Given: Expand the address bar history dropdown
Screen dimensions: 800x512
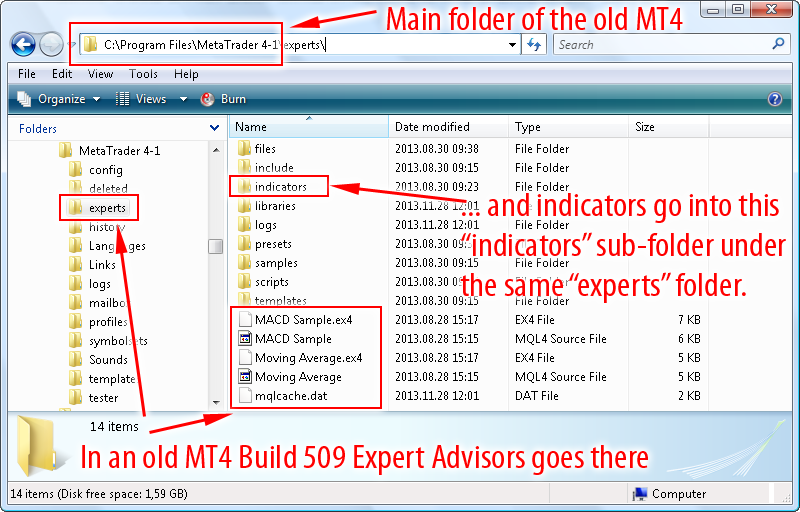Looking at the screenshot, I should tap(512, 45).
